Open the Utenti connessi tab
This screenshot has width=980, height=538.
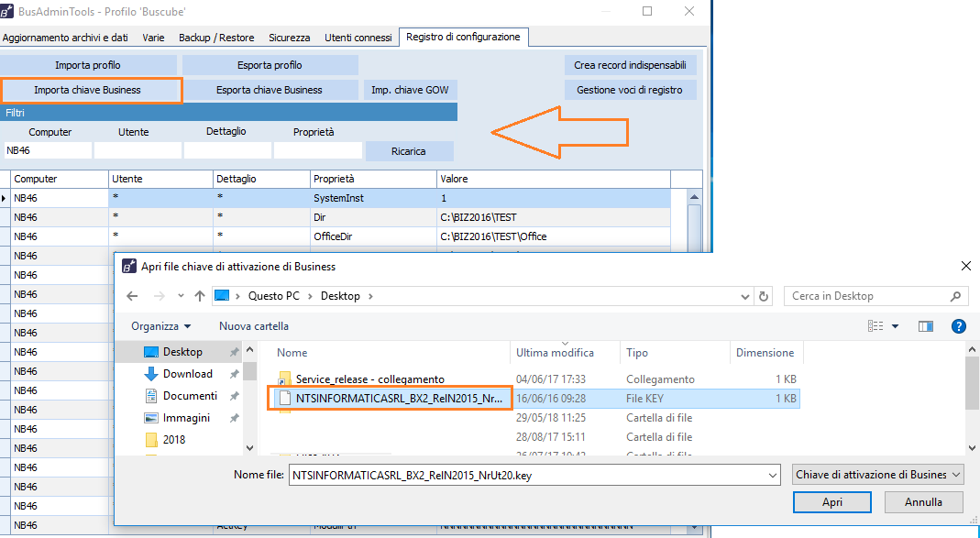(358, 38)
